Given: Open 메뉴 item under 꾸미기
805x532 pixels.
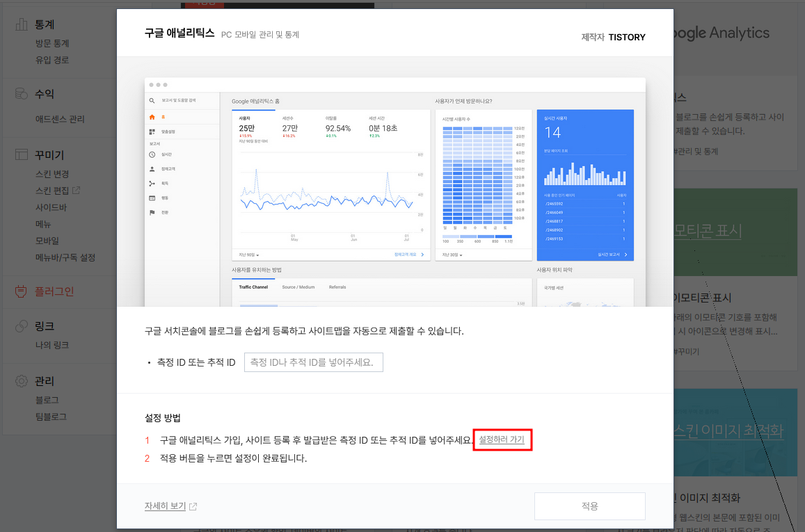Looking at the screenshot, I should click(x=43, y=224).
